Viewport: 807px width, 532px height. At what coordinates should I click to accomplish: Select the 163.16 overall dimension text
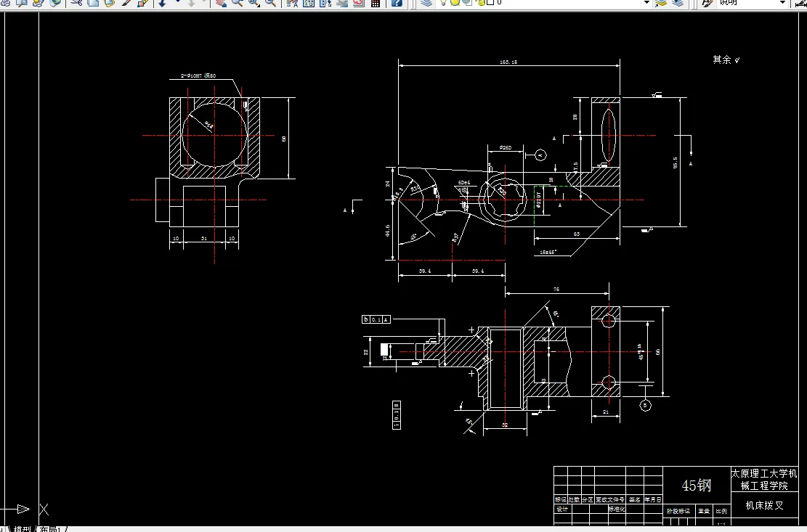pos(508,62)
